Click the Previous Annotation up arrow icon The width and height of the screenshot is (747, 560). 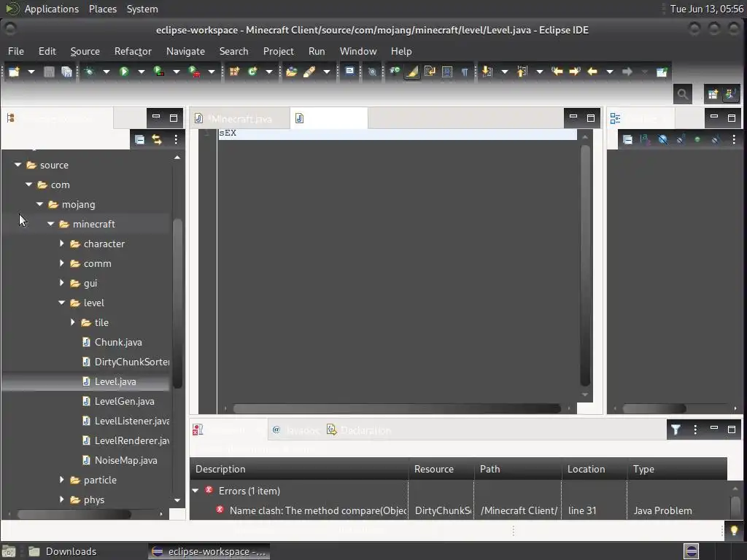click(522, 71)
